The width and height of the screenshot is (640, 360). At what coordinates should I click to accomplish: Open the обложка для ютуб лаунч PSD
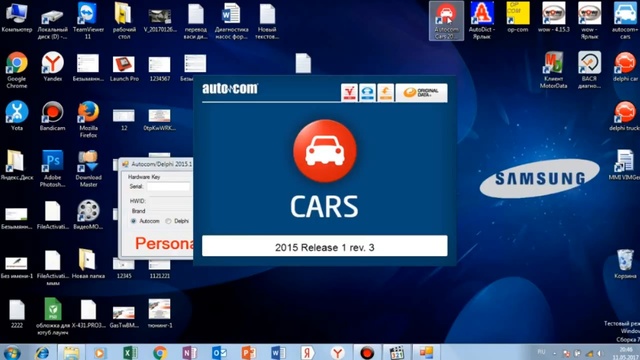click(x=53, y=317)
